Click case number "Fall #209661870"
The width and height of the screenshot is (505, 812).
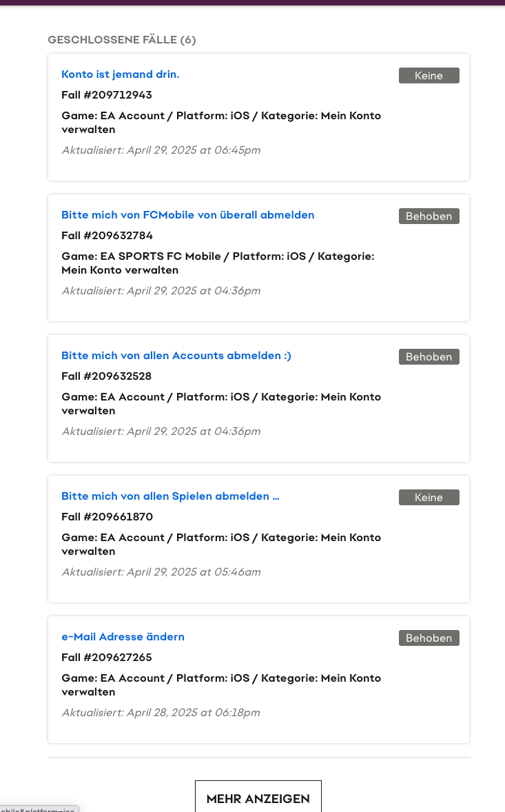click(x=106, y=517)
